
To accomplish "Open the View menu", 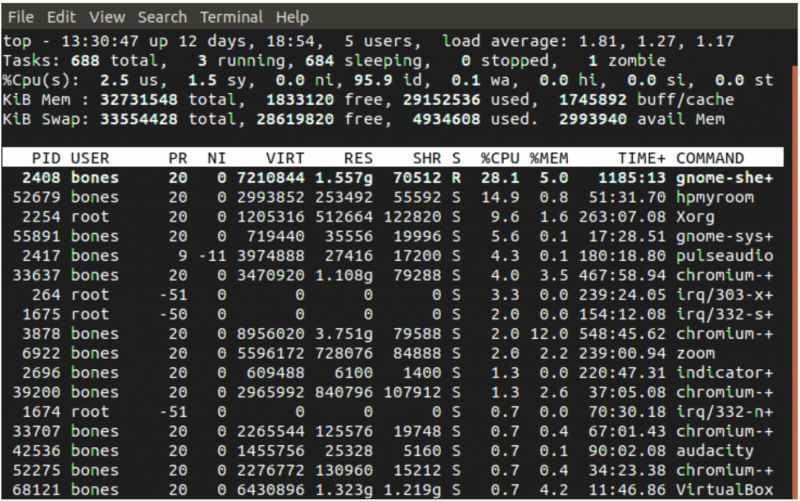I will [x=107, y=17].
